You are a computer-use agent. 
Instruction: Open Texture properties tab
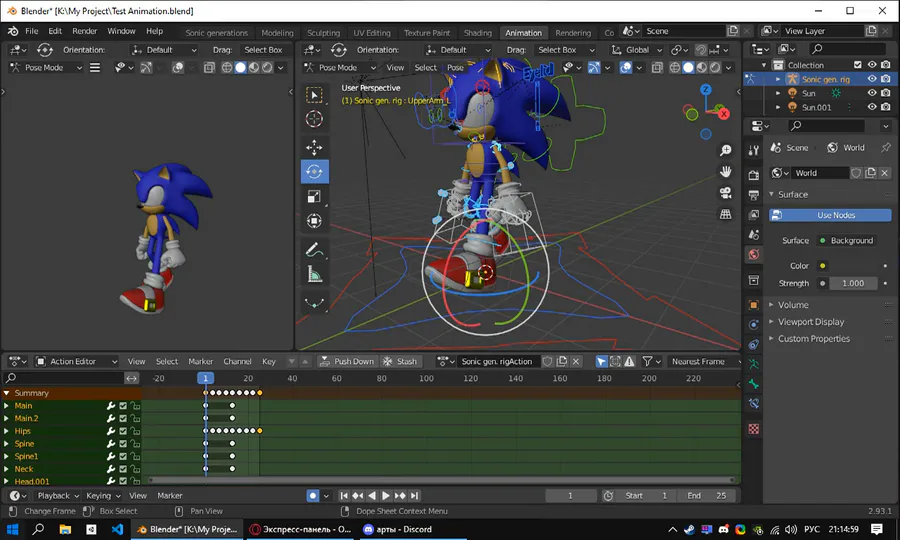[754, 429]
